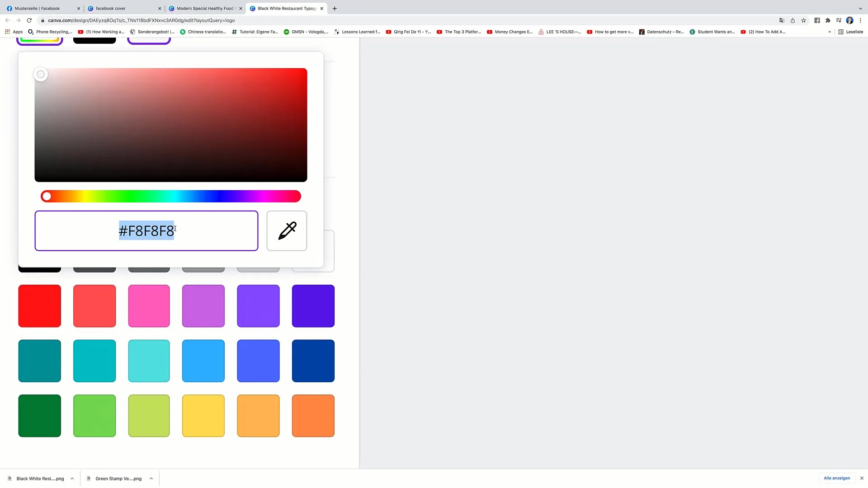The height and width of the screenshot is (488, 868).
Task: Click the eyedropper/color picker icon
Action: click(288, 230)
